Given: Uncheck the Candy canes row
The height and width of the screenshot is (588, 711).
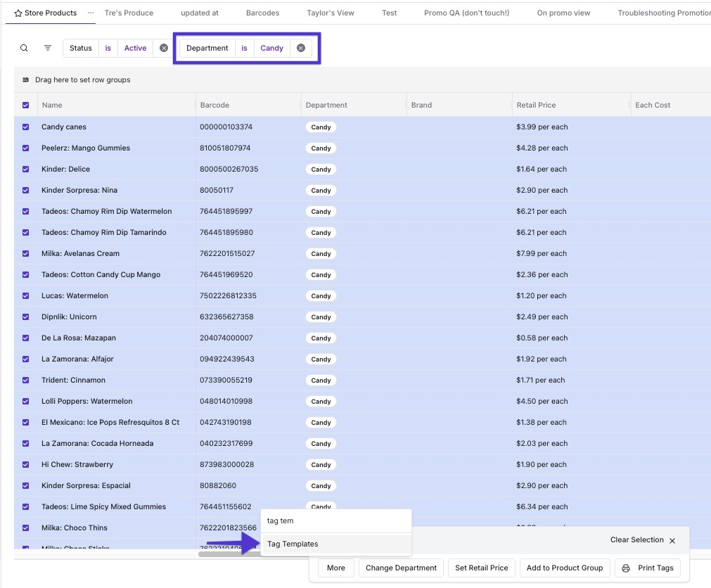Looking at the screenshot, I should click(x=26, y=127).
